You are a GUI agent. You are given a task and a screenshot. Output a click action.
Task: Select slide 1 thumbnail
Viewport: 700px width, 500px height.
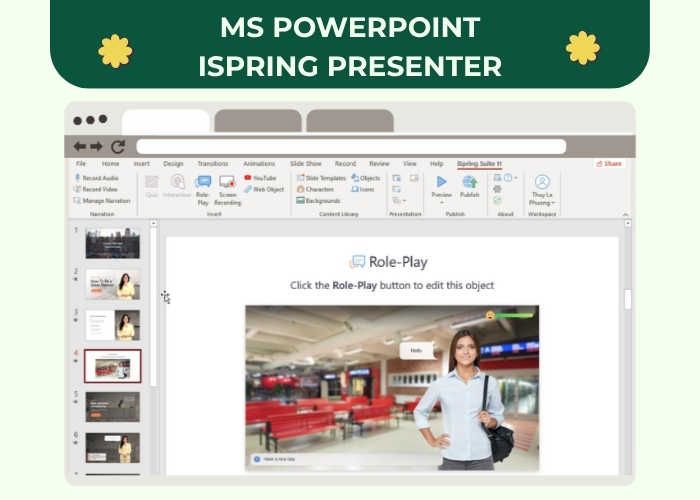tap(112, 243)
